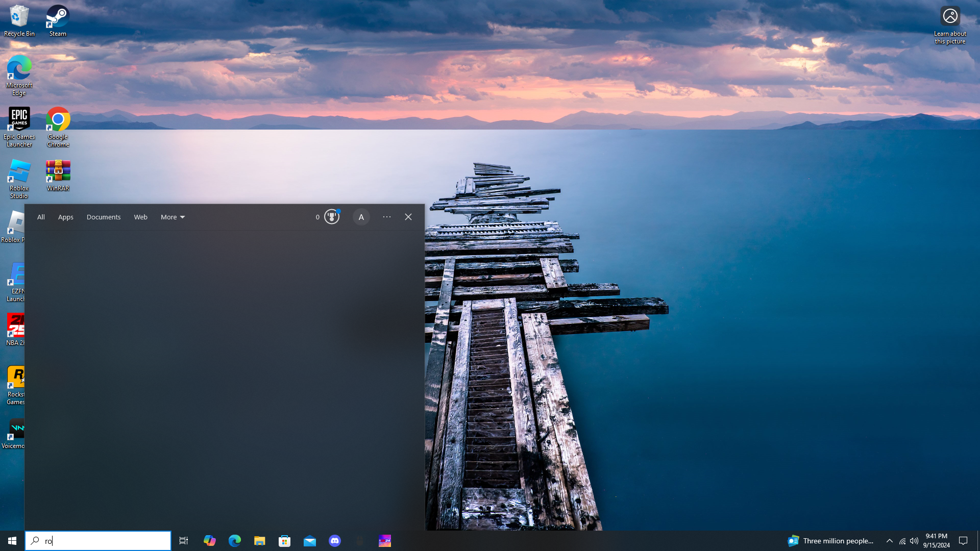This screenshot has width=980, height=551.
Task: Launch Copilot from the taskbar
Action: pyautogui.click(x=209, y=541)
